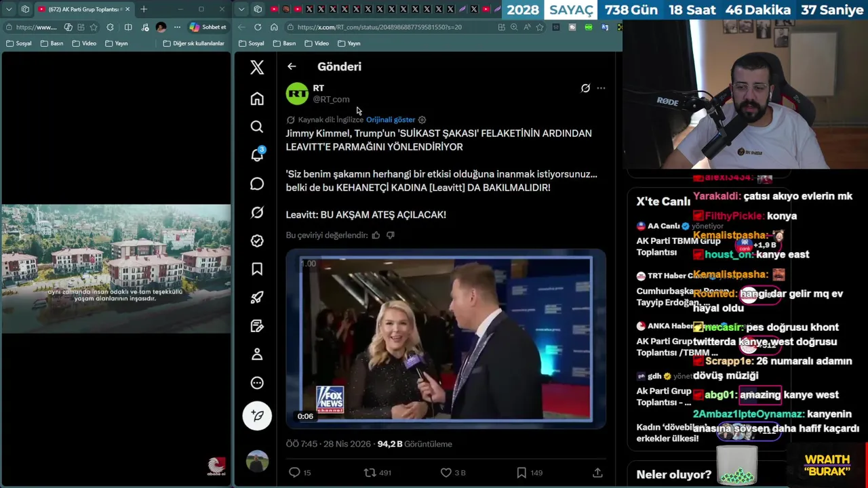868x488 pixels.
Task: Favorite the x.com page with star icon
Action: point(540,27)
